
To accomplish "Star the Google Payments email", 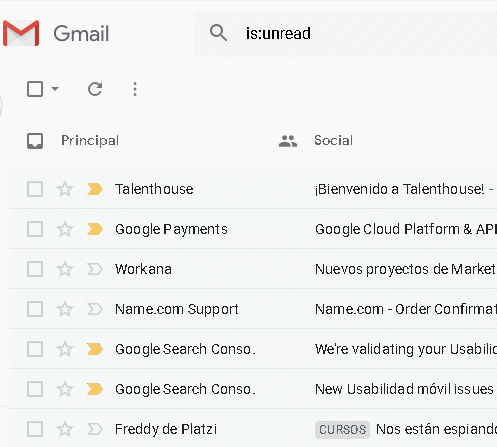I will tap(65, 229).
